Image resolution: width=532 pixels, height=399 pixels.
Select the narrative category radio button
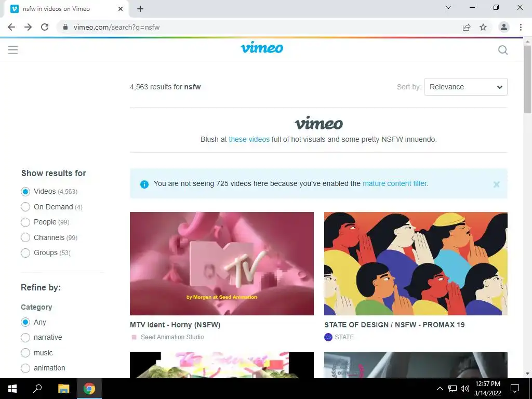[x=25, y=338]
